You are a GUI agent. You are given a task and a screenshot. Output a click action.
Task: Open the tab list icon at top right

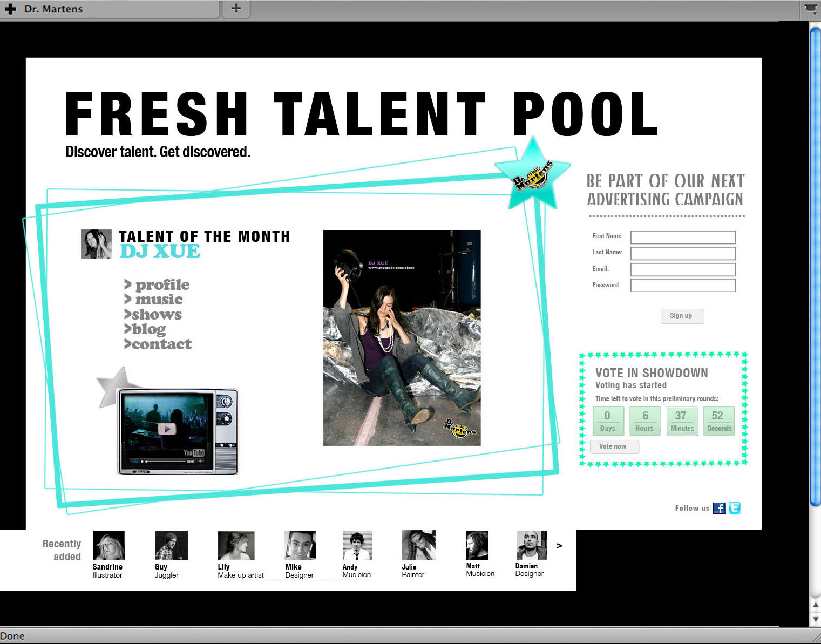click(811, 8)
